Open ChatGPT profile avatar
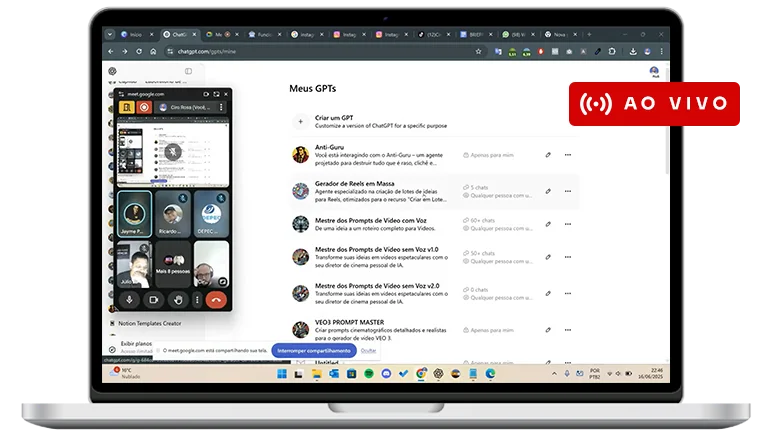This screenshot has height=433, width=767. pos(654,71)
